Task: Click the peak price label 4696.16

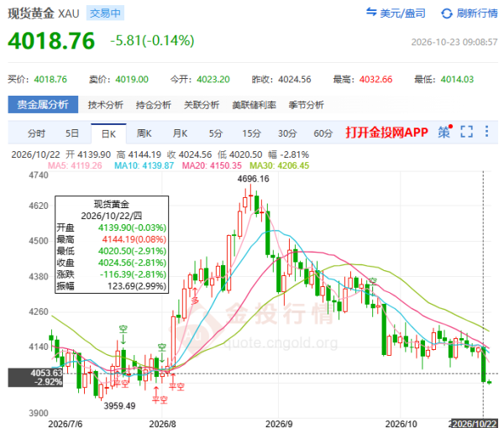Action: coord(254,179)
